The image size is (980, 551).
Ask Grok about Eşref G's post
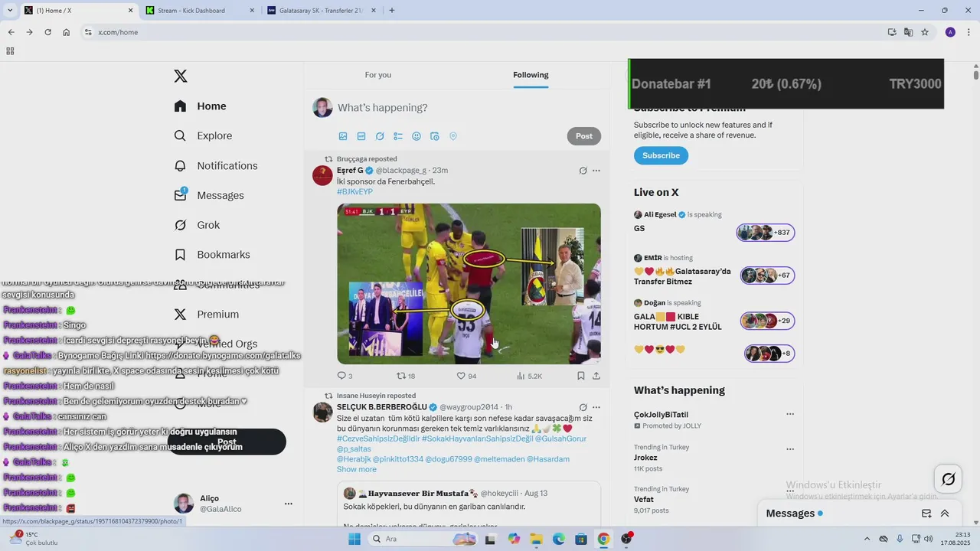583,171
